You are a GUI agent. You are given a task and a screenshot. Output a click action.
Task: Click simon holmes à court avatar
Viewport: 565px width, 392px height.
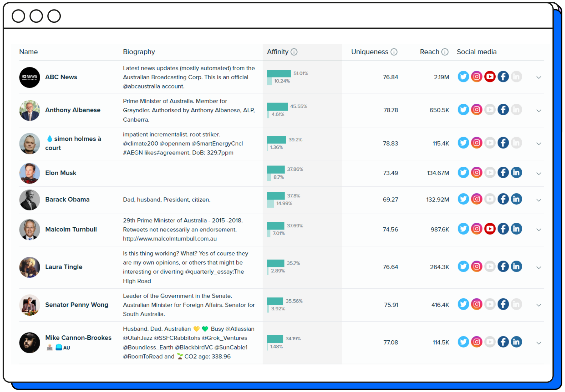tap(30, 143)
